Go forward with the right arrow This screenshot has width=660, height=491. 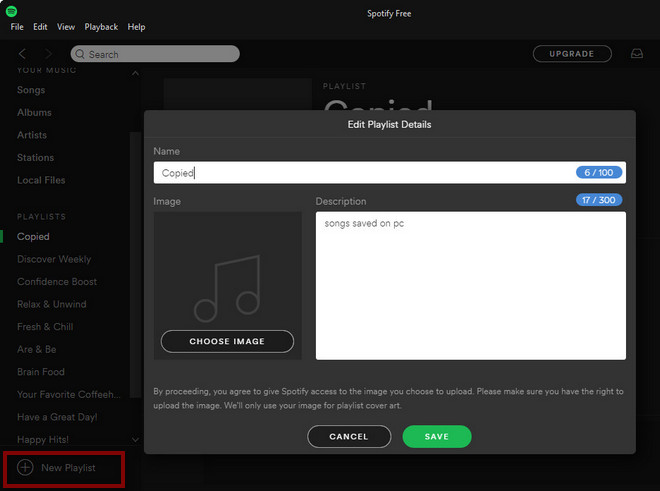[x=48, y=54]
